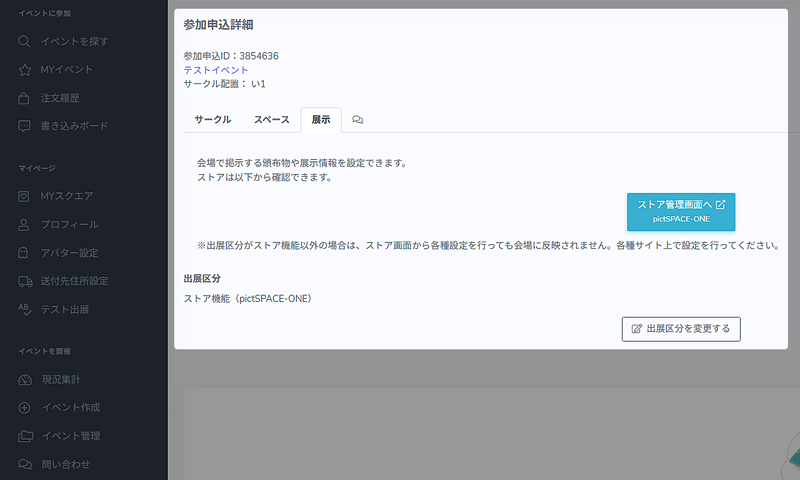
Task: Switch to the サークル tab
Action: tap(212, 120)
